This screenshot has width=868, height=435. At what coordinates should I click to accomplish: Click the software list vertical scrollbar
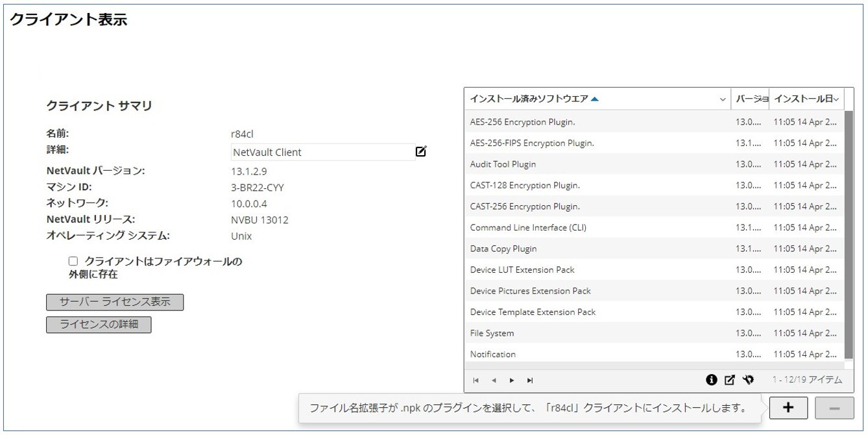click(x=849, y=234)
